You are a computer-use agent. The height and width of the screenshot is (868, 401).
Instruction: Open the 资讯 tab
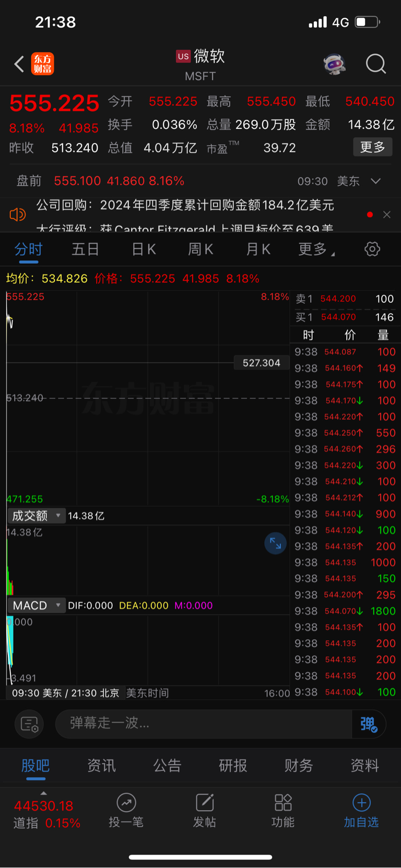(x=101, y=766)
